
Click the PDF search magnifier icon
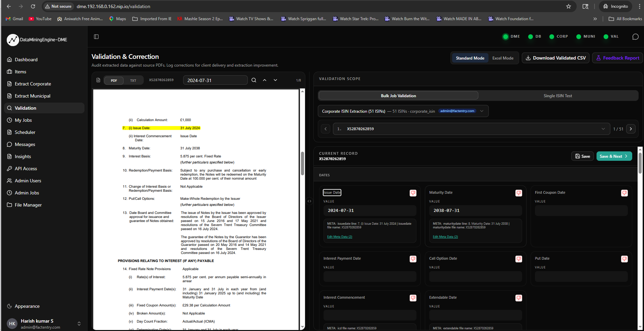254,80
